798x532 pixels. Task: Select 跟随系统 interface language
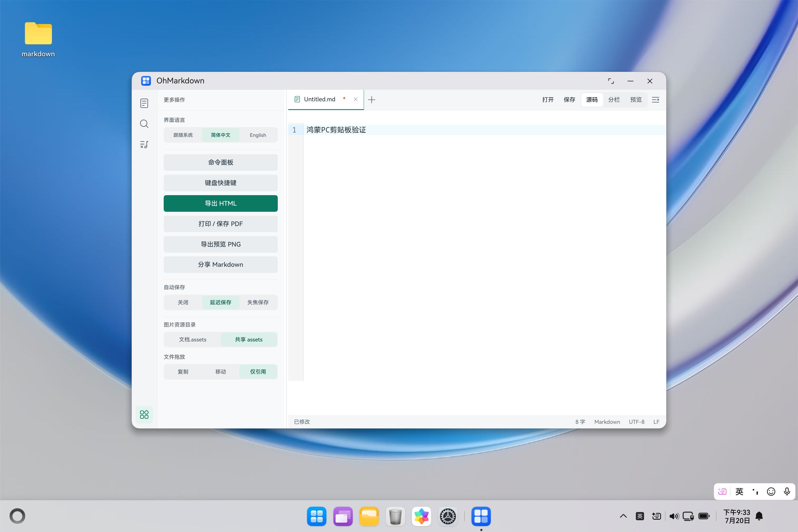183,135
